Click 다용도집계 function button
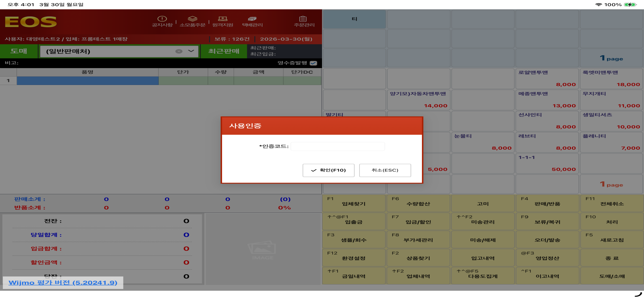 [483, 276]
